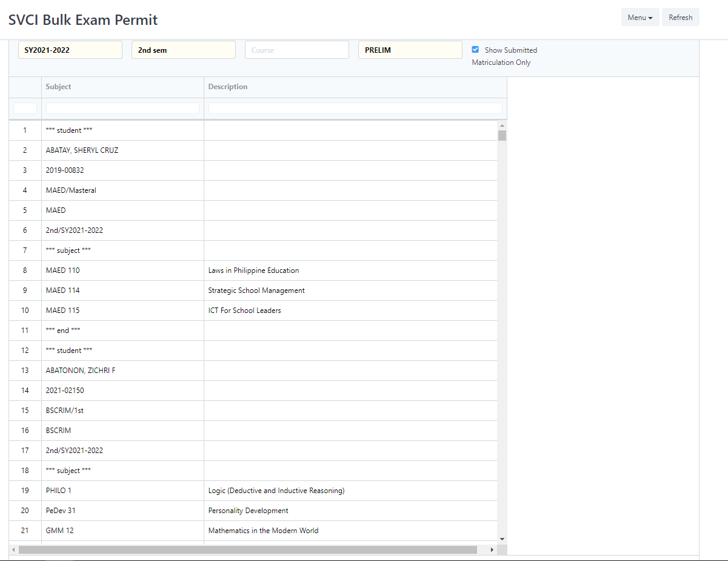Select Mathematics in the Modern World description
The width and height of the screenshot is (728, 561).
351,531
